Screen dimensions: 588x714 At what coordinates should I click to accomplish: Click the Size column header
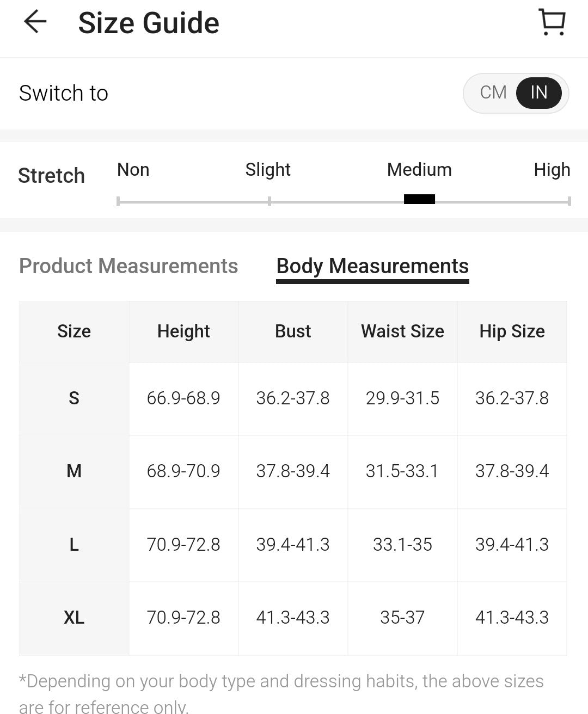[74, 331]
